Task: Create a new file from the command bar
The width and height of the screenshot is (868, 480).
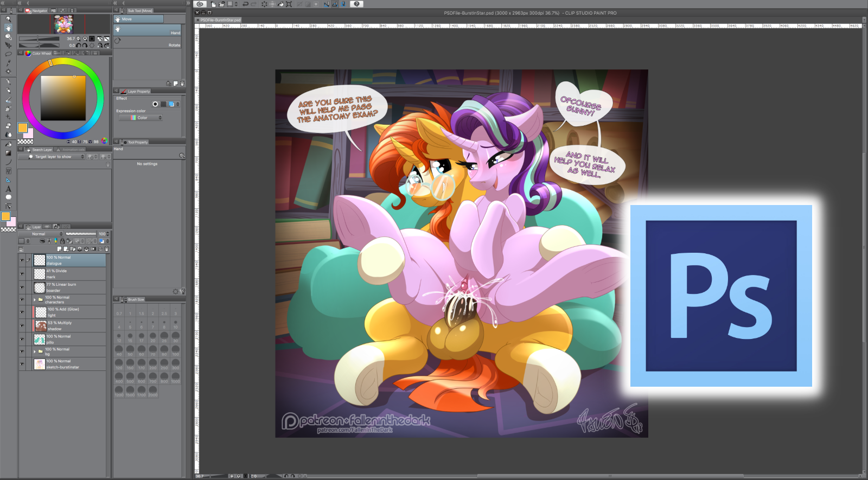Action: point(214,4)
